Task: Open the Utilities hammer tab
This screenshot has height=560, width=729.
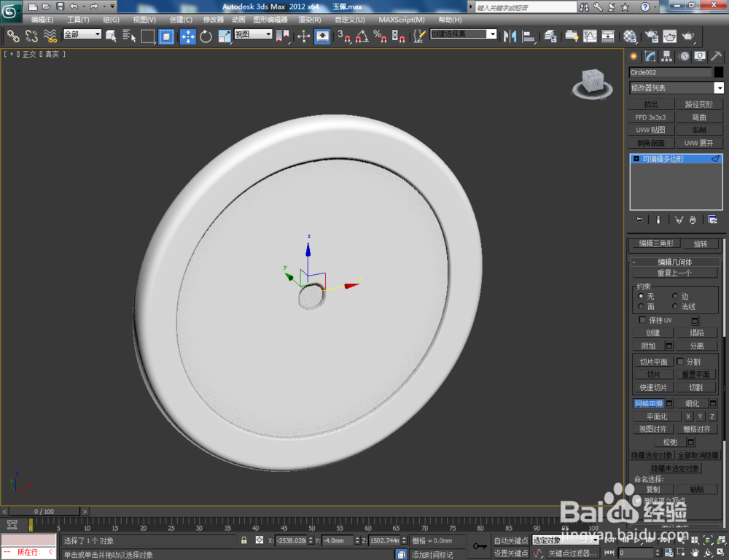Action: click(717, 56)
